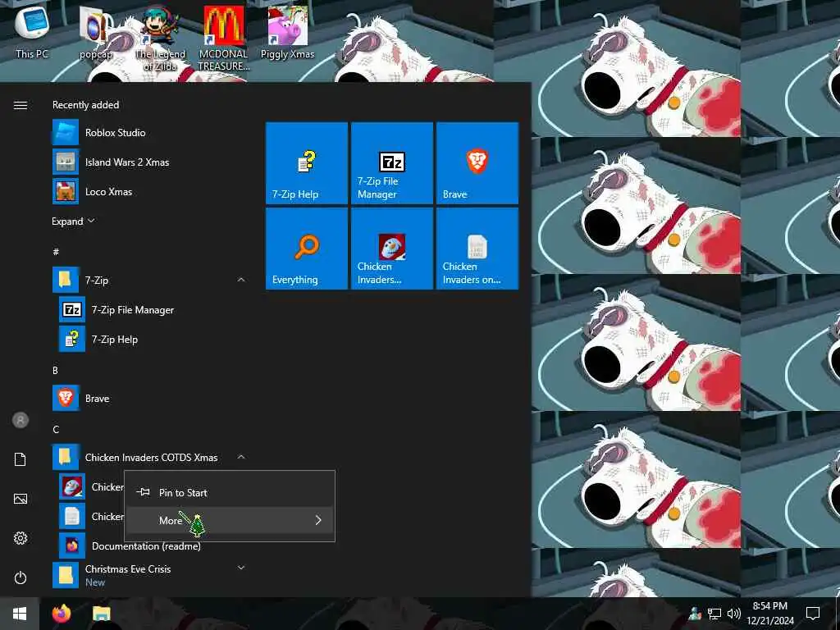This screenshot has height=630, width=840.
Task: Click the volume speaker tray icon
Action: pyautogui.click(x=733, y=614)
